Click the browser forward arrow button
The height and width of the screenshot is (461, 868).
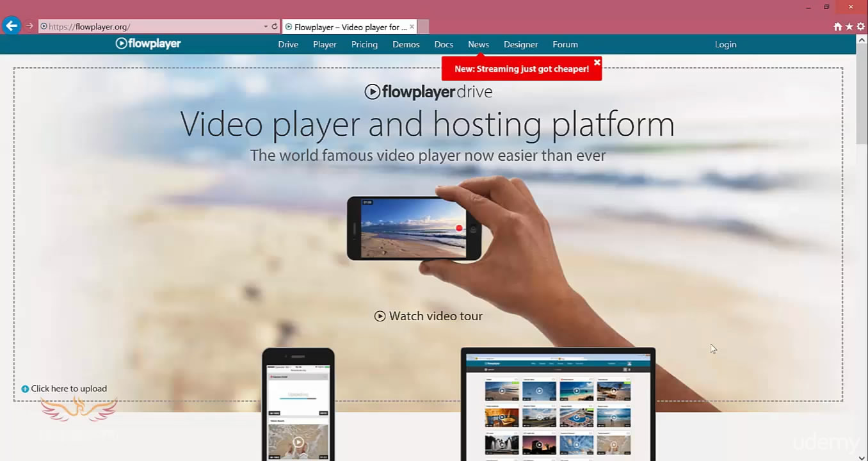click(x=29, y=26)
